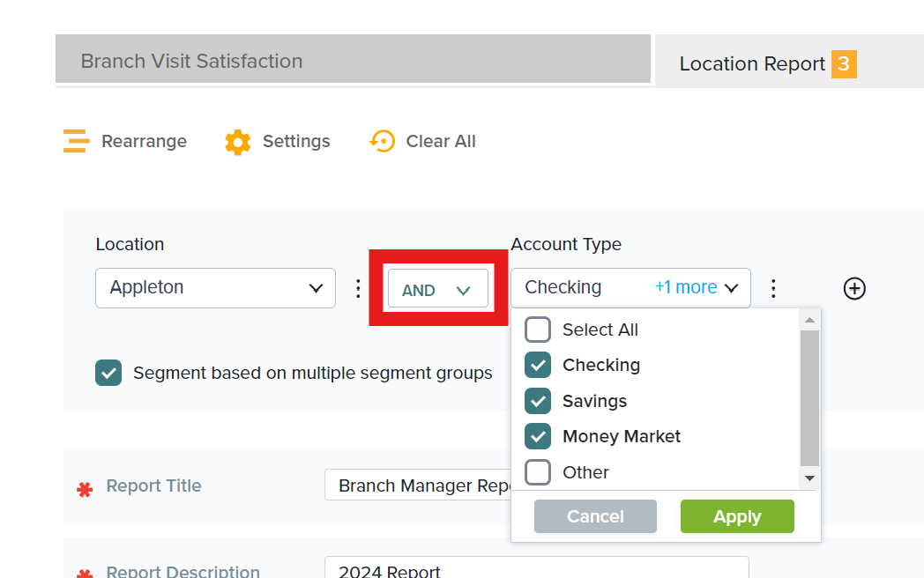
Task: Cancel the account type selection
Action: pos(595,516)
